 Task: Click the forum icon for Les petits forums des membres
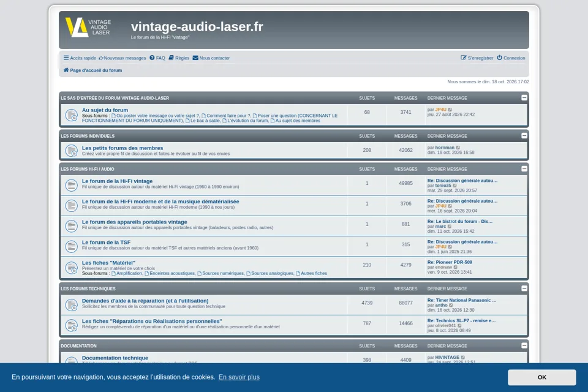[71, 151]
